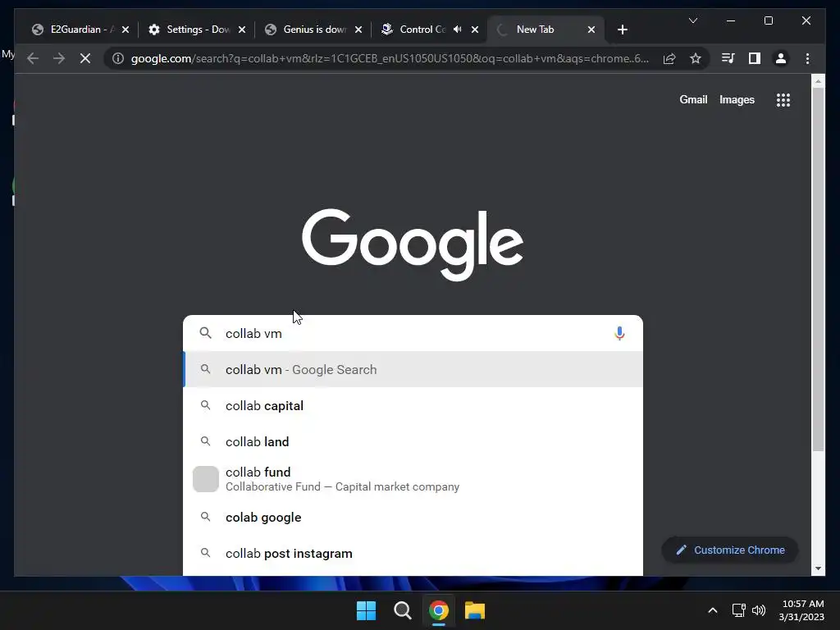The height and width of the screenshot is (630, 840).
Task: Click the search box magnifier icon
Action: point(205,333)
